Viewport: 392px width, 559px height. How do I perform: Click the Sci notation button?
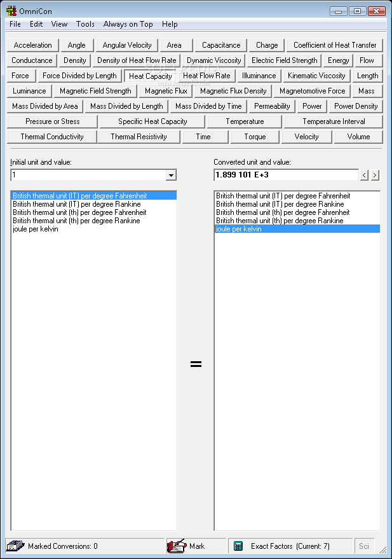point(364,546)
